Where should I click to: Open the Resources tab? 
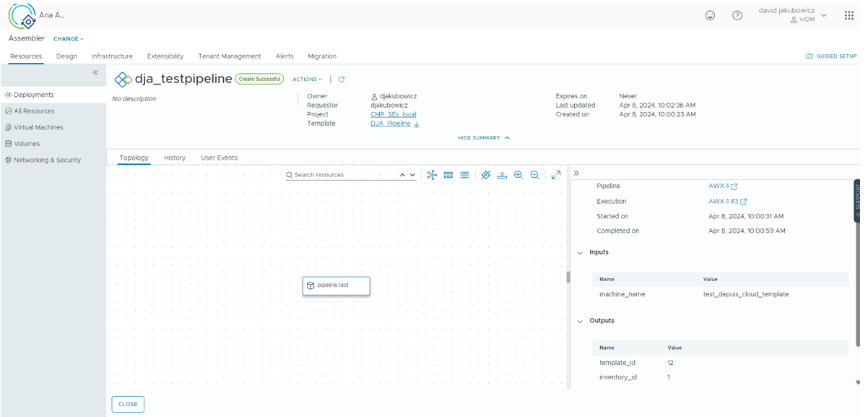26,56
